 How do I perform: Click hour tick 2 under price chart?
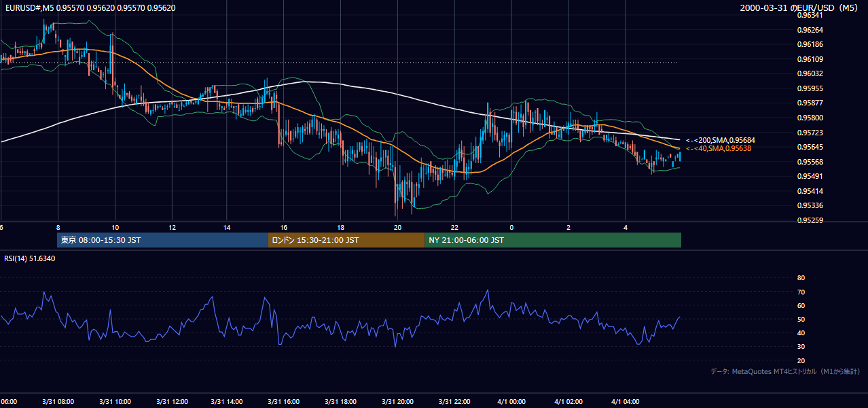point(568,228)
